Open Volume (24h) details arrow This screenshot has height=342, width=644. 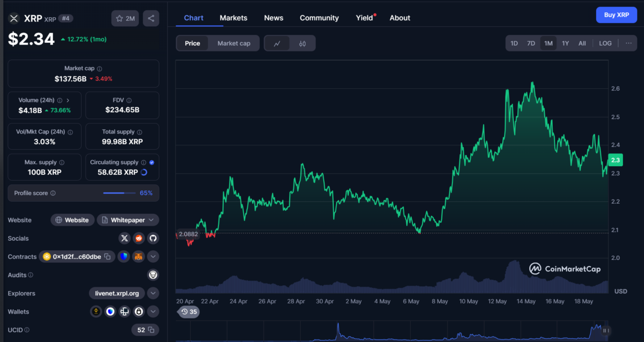68,100
